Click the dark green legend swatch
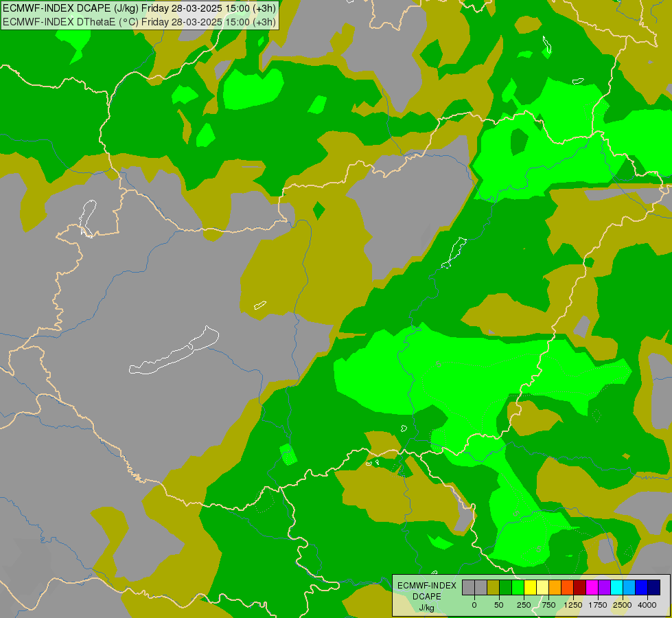The image size is (672, 618). pyautogui.click(x=506, y=587)
